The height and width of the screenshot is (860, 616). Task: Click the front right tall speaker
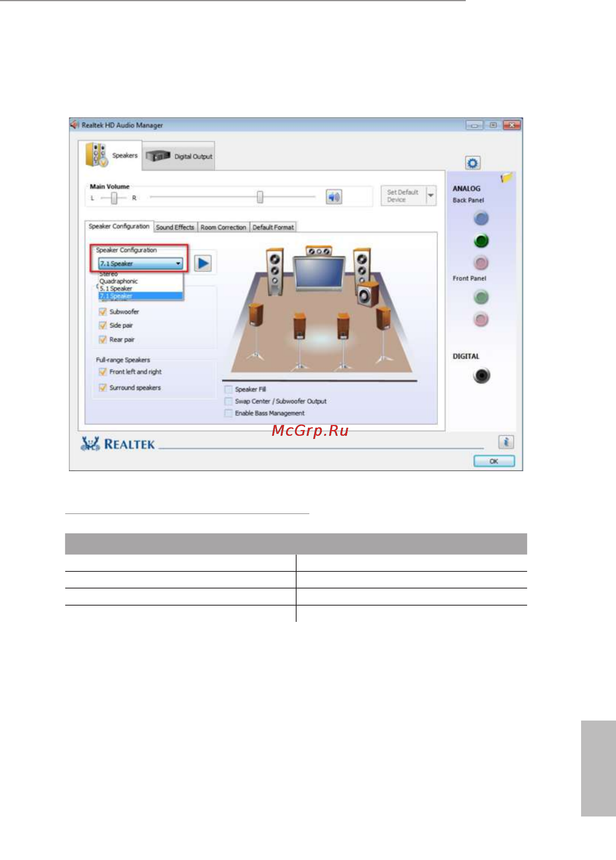pos(361,266)
